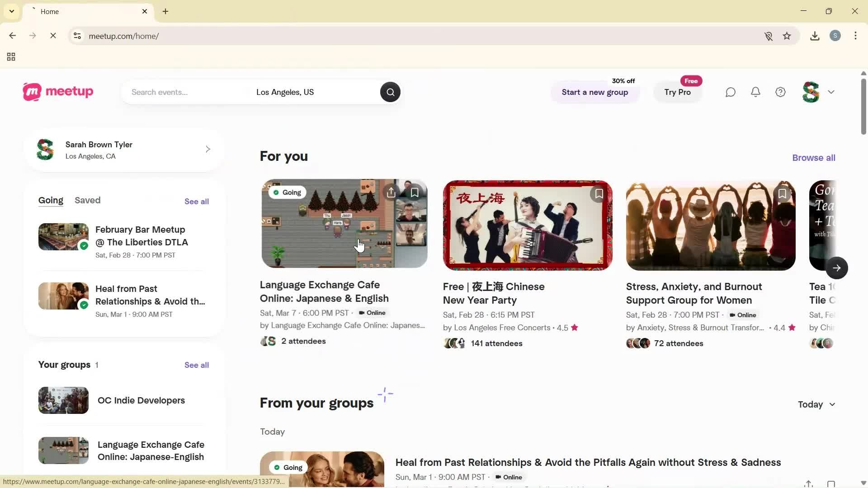This screenshot has width=868, height=488.
Task: Click the Meetup logo
Action: [x=58, y=92]
